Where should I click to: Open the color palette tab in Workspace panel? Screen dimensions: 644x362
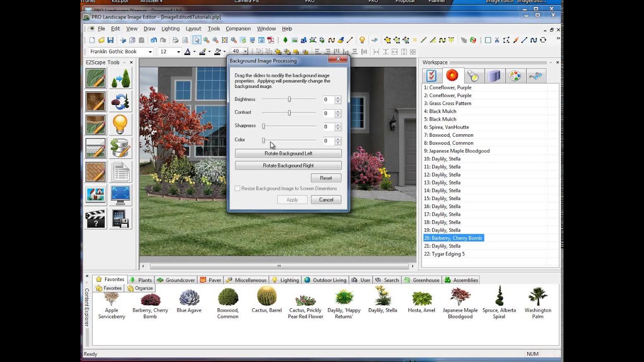coord(514,75)
